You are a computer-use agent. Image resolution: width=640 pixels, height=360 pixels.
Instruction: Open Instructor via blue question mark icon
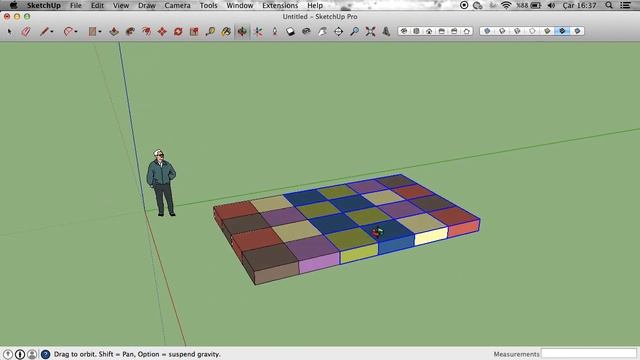(45, 354)
